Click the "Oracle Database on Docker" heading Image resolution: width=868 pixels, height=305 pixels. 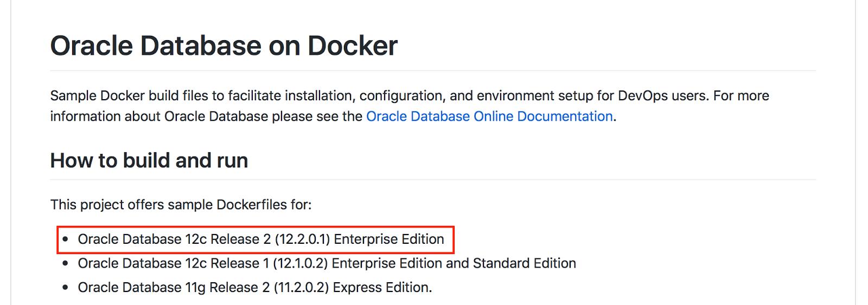click(x=224, y=46)
